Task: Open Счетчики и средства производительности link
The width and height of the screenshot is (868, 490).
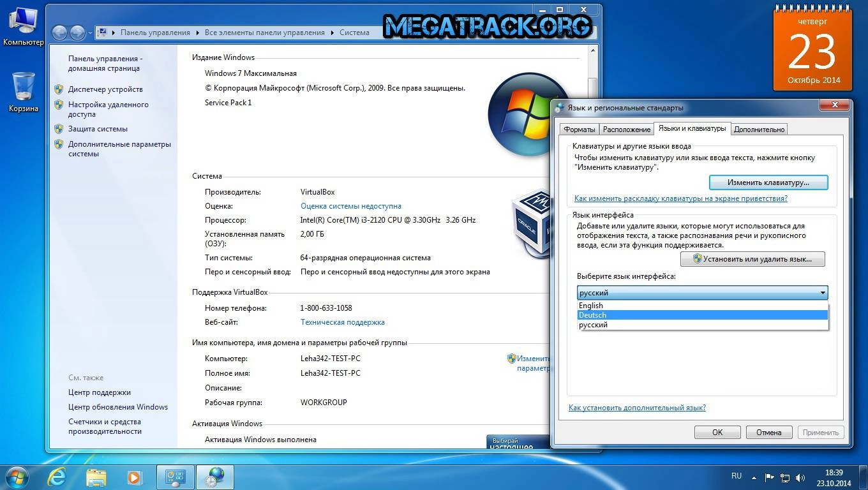Action: pyautogui.click(x=105, y=426)
